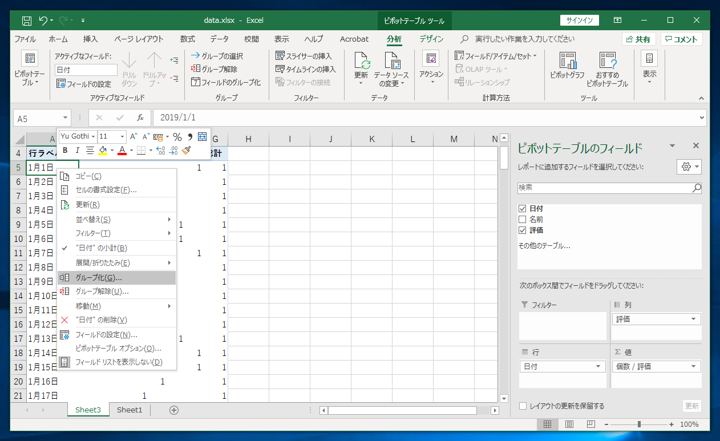Click the Group Selection ribbon command
The width and height of the screenshot is (720, 441).
coord(217,56)
